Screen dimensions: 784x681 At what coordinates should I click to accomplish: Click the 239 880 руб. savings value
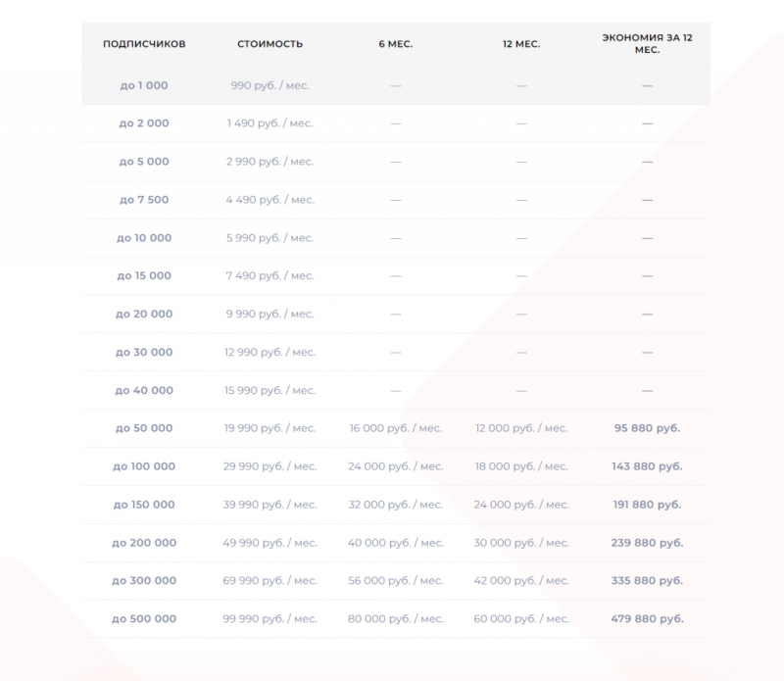pos(647,543)
